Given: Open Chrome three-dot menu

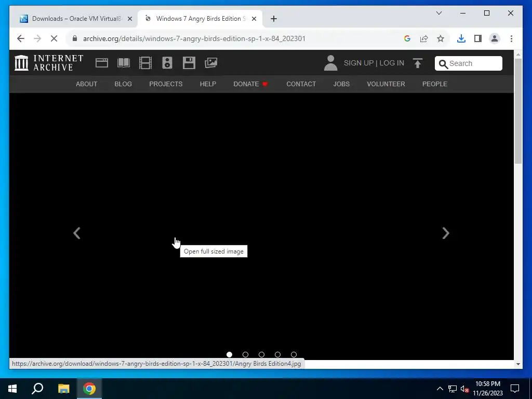Looking at the screenshot, I should (x=511, y=38).
